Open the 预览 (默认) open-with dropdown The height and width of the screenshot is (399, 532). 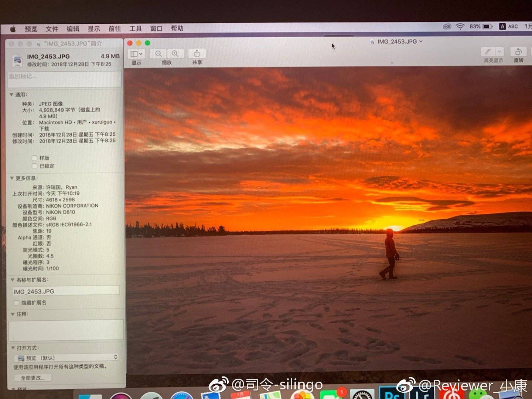pyautogui.click(x=67, y=358)
